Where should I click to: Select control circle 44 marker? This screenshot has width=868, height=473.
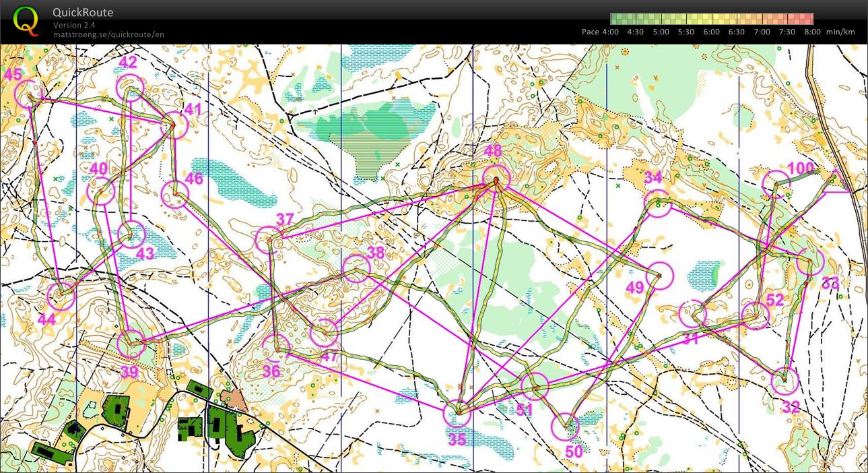coord(61,296)
